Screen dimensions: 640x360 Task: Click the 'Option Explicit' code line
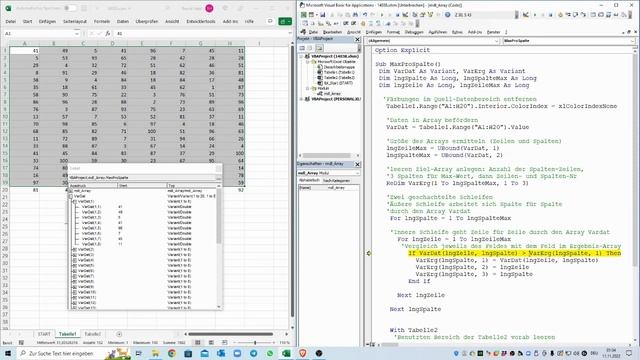tap(402, 50)
